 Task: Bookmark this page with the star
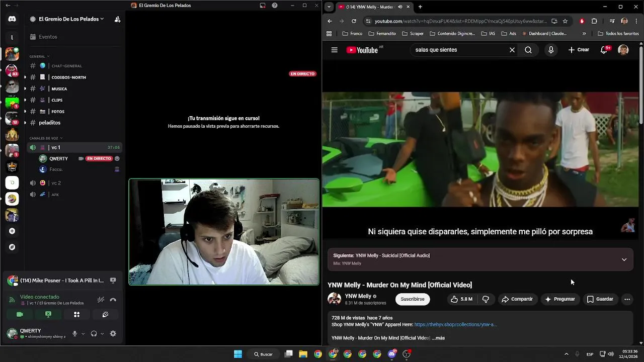[x=565, y=21]
